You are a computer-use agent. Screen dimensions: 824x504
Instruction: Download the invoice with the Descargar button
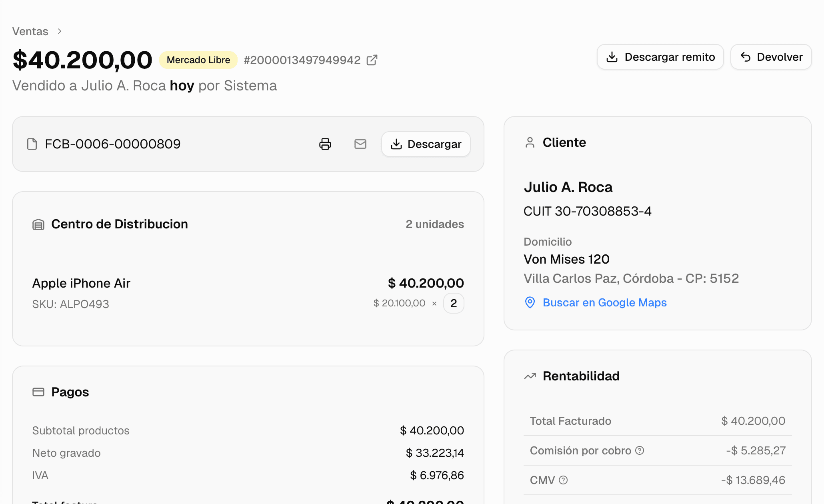(x=426, y=144)
